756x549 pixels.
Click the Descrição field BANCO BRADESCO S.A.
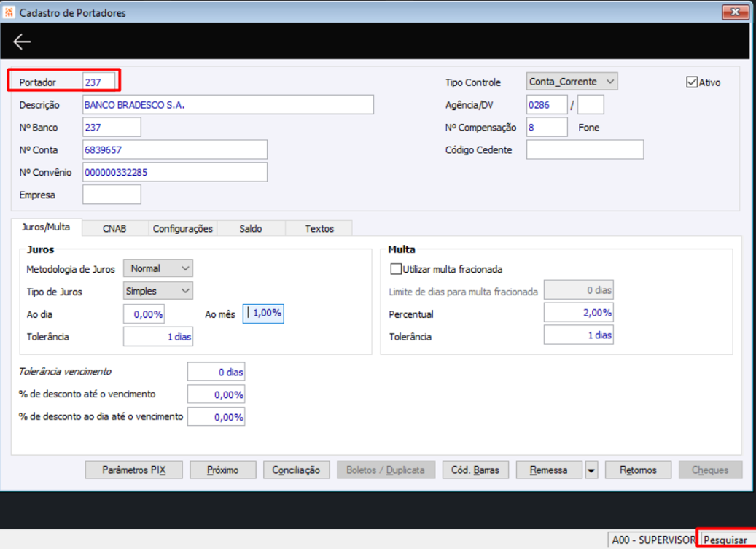228,104
